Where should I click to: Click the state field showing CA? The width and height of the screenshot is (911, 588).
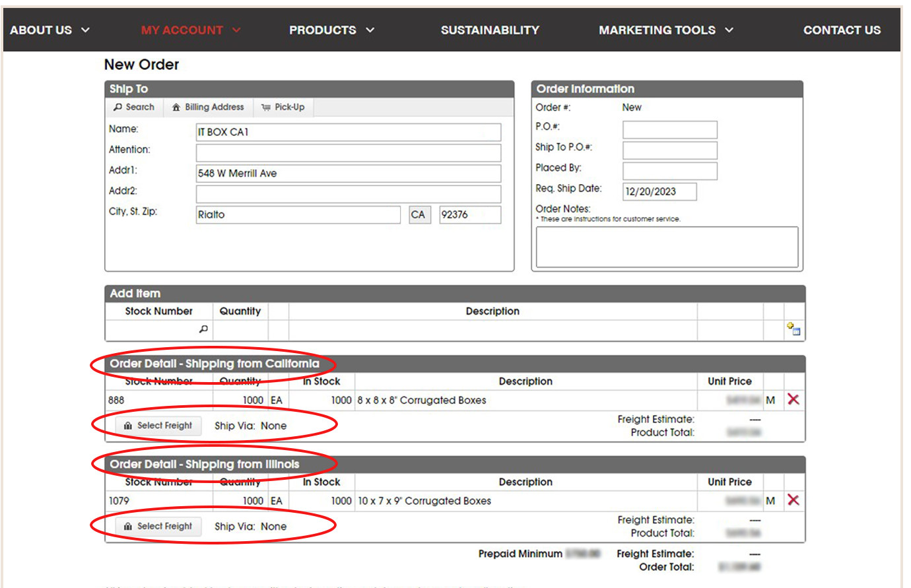pos(420,214)
